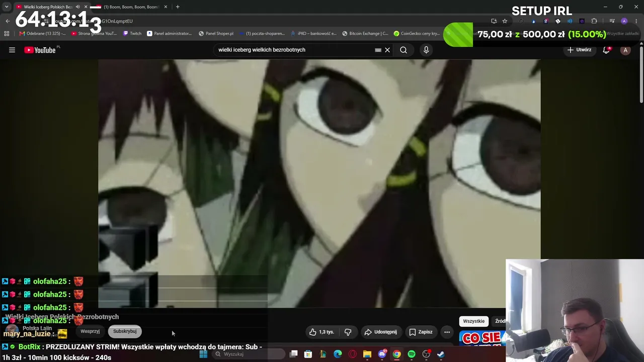Subscribe with the Subskrybuj button
Viewport: 644px width, 362px height.
point(125,331)
